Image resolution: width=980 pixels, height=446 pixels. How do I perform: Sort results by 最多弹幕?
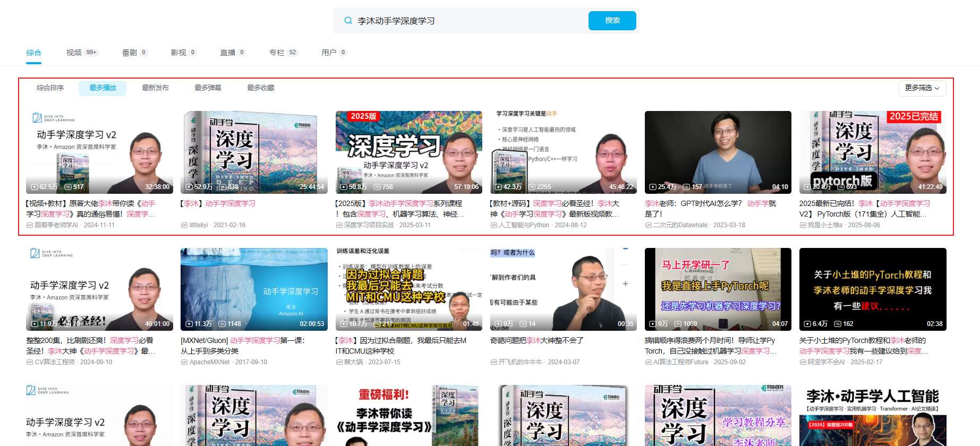click(208, 88)
